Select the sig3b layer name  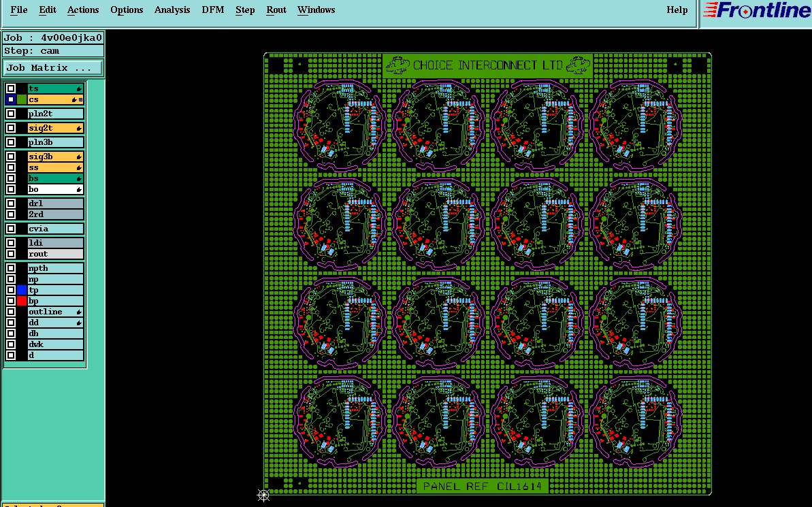(55, 157)
